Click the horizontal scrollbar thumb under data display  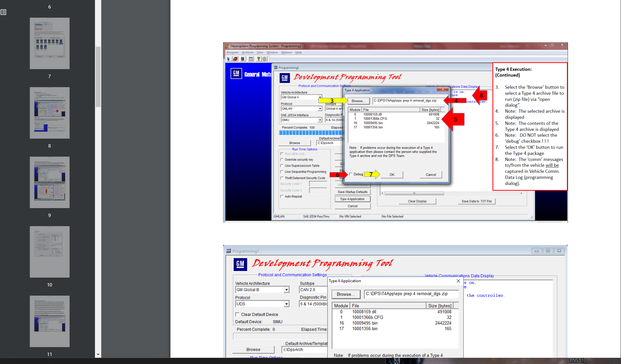(414, 193)
